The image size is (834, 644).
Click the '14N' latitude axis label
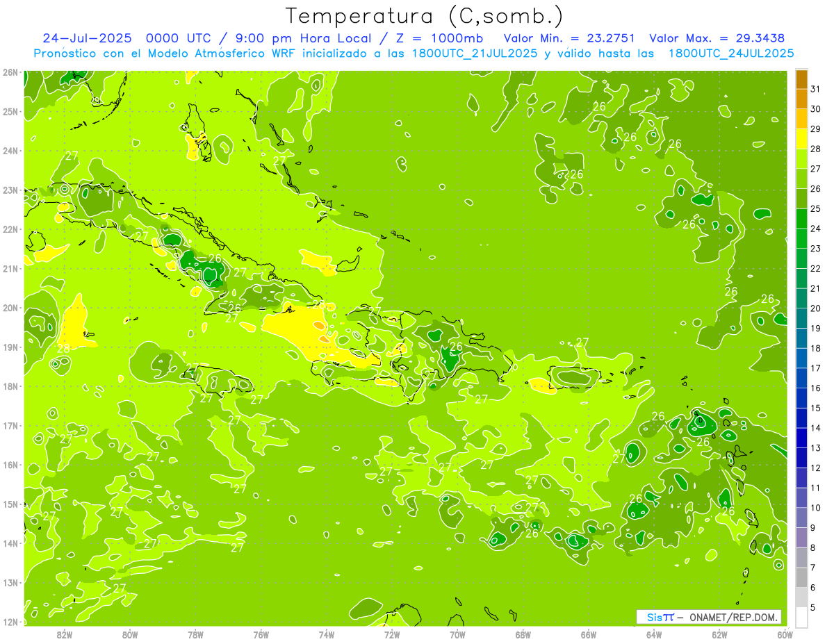10,543
